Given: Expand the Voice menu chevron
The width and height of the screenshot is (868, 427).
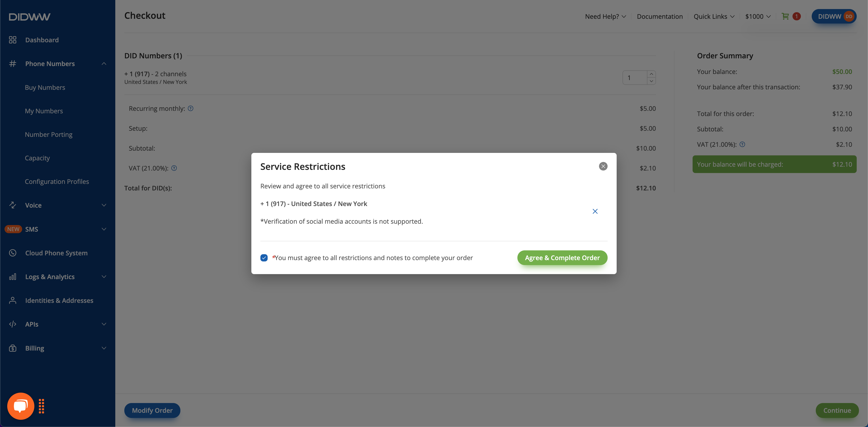Looking at the screenshot, I should pos(104,205).
